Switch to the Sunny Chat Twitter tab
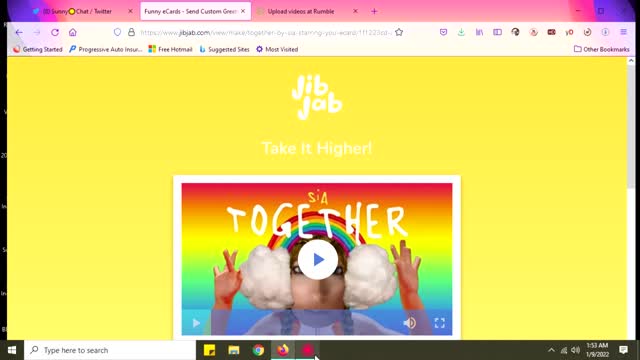 78,11
